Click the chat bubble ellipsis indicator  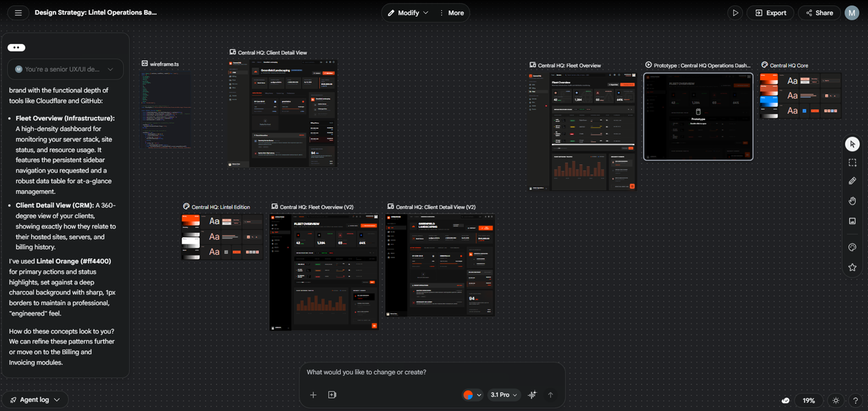click(x=17, y=47)
